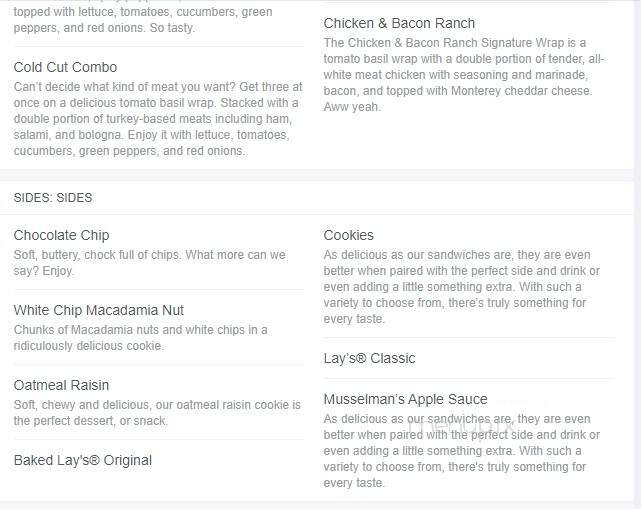Open the Chocolate Chip cookie item
The image size is (641, 509).
[x=61, y=235]
